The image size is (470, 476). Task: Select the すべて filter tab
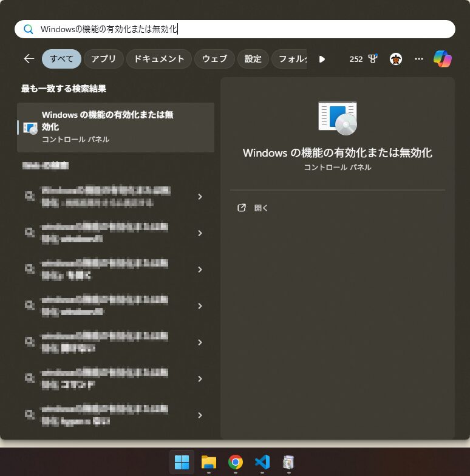tap(61, 59)
